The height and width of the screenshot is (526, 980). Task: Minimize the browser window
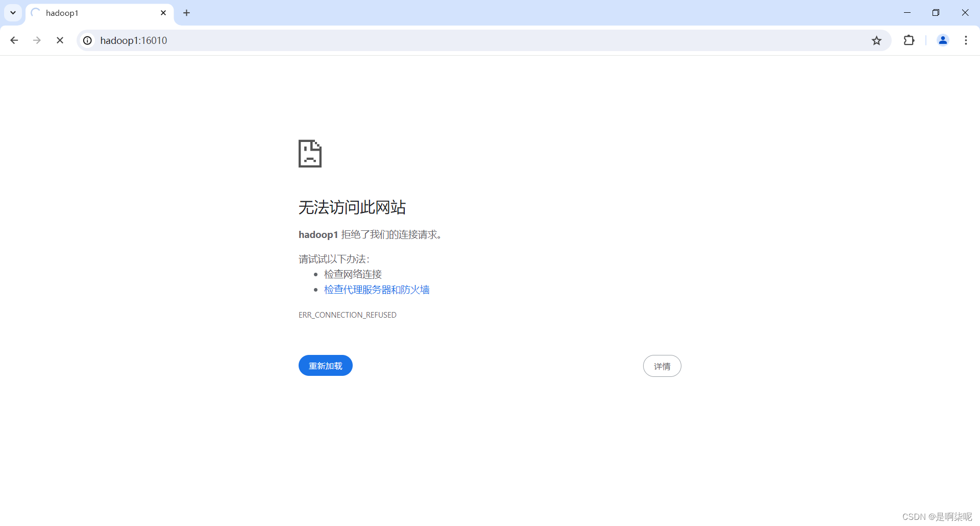coord(907,13)
